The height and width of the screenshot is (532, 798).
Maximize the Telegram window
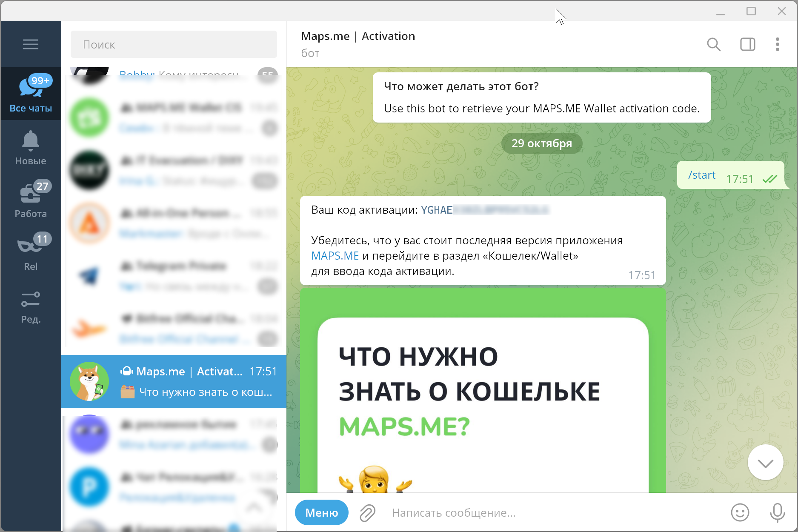[x=751, y=11]
